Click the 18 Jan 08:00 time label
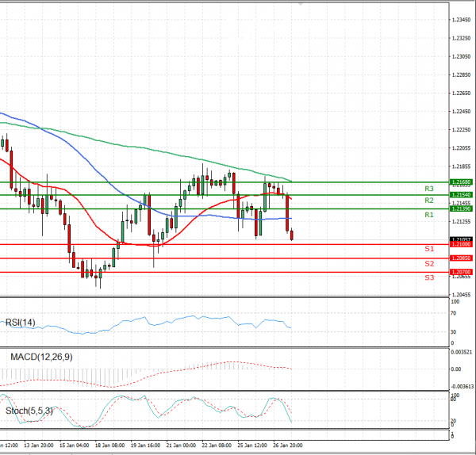Image resolution: width=476 pixels, height=455 pixels. point(109,445)
